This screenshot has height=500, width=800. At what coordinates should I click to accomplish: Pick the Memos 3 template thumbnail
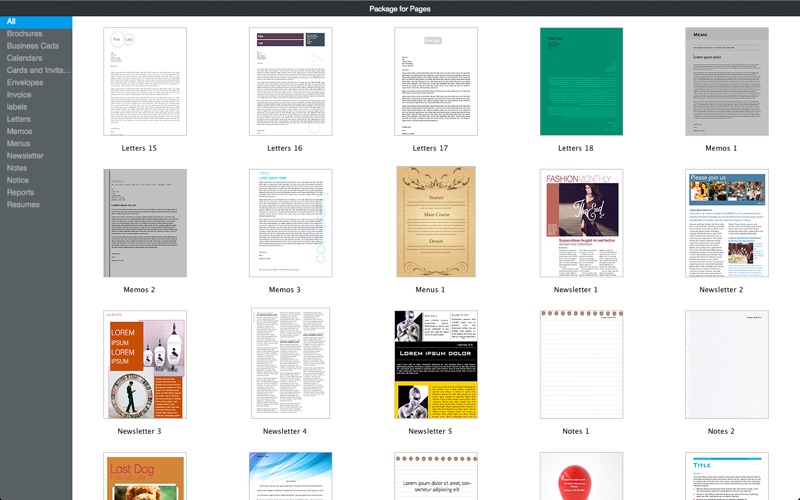[x=290, y=223]
